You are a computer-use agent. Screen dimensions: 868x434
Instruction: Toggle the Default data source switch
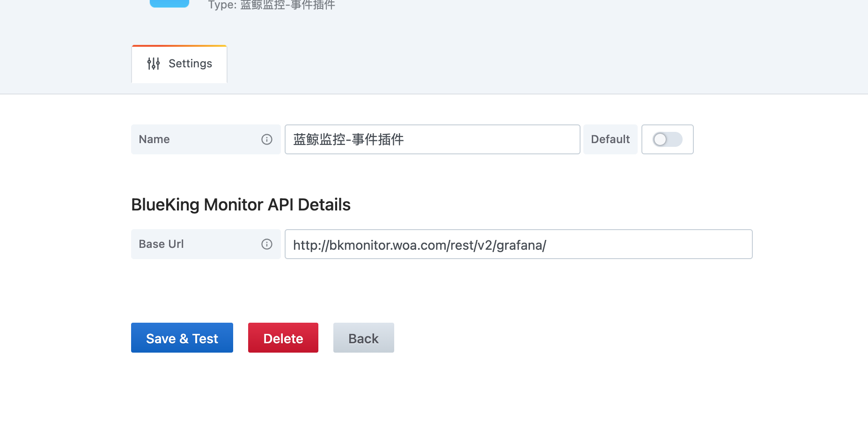668,139
